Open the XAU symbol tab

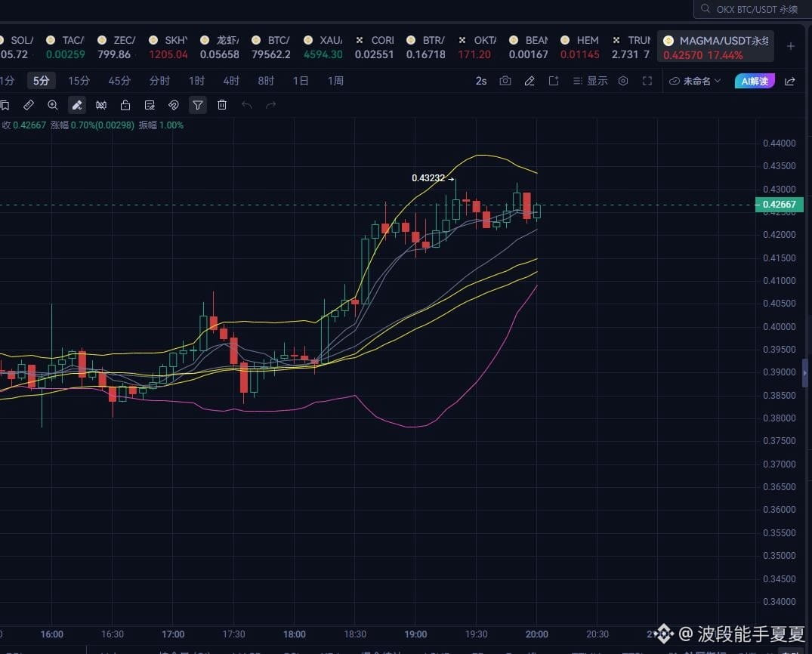[323, 47]
